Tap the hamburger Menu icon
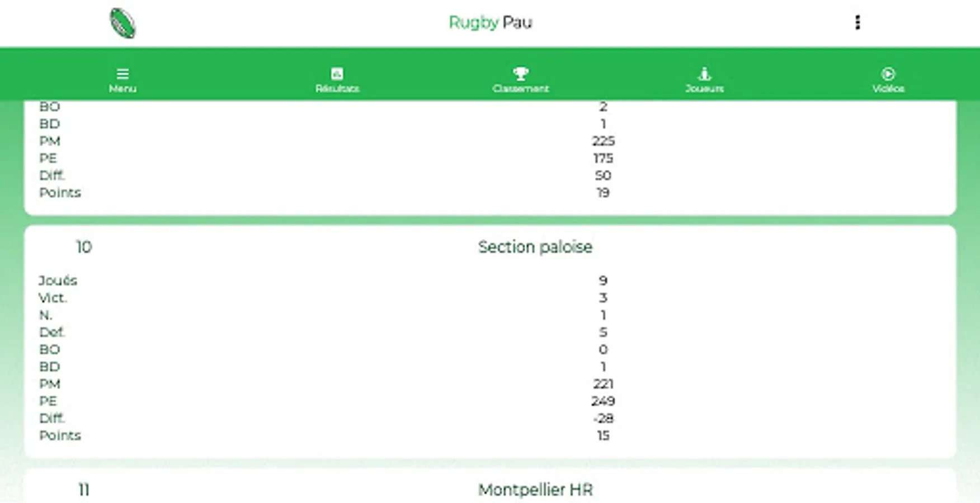This screenshot has width=980, height=503. pyautogui.click(x=123, y=74)
